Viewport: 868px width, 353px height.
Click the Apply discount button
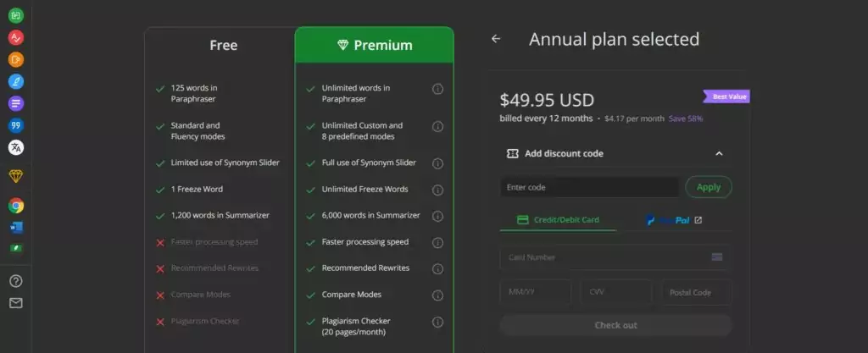(x=709, y=187)
